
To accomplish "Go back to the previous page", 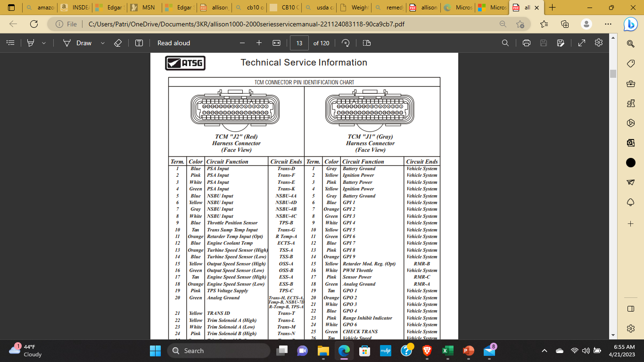I will click(x=13, y=24).
